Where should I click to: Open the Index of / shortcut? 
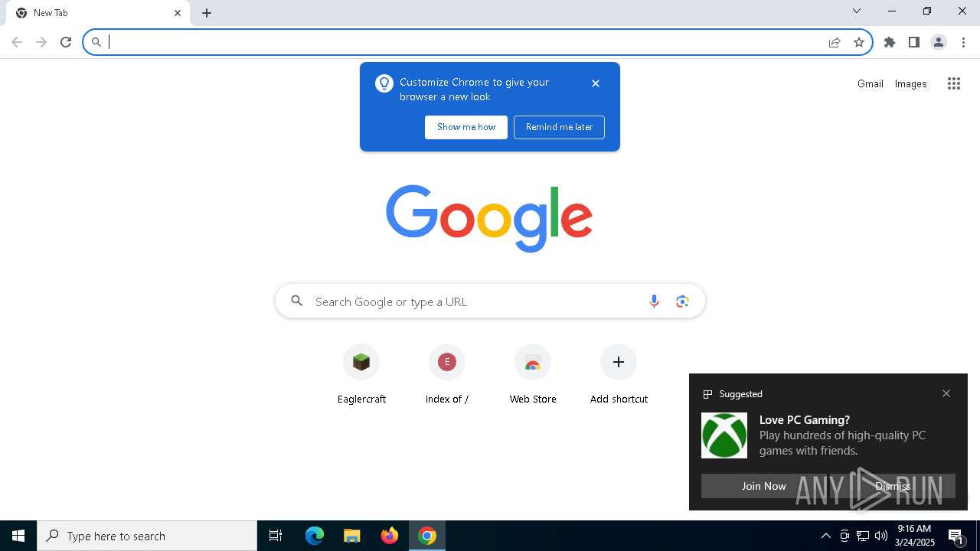(x=447, y=376)
